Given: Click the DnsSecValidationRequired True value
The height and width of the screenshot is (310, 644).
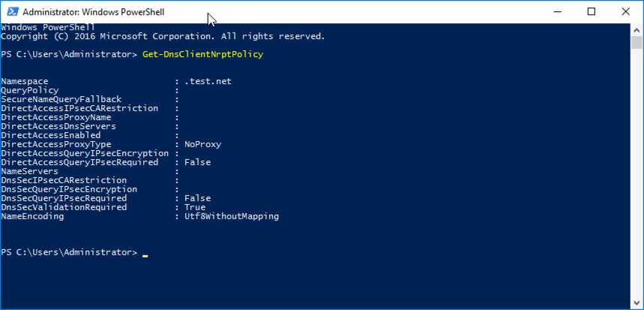Looking at the screenshot, I should pos(195,207).
